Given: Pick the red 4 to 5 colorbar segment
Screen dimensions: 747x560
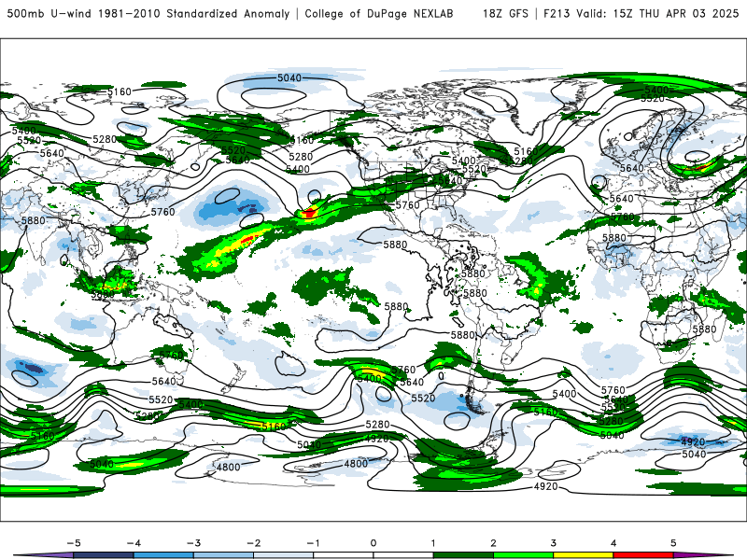Looking at the screenshot, I should point(643,555).
